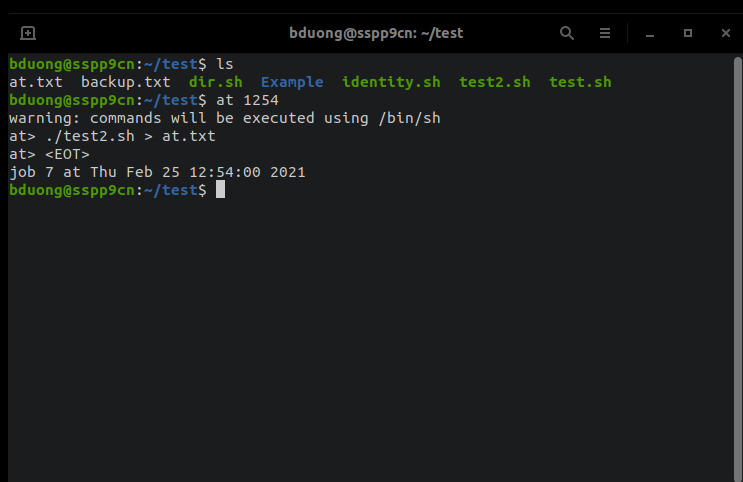Minimize the terminal window
This screenshot has width=743, height=482.
pyautogui.click(x=650, y=34)
